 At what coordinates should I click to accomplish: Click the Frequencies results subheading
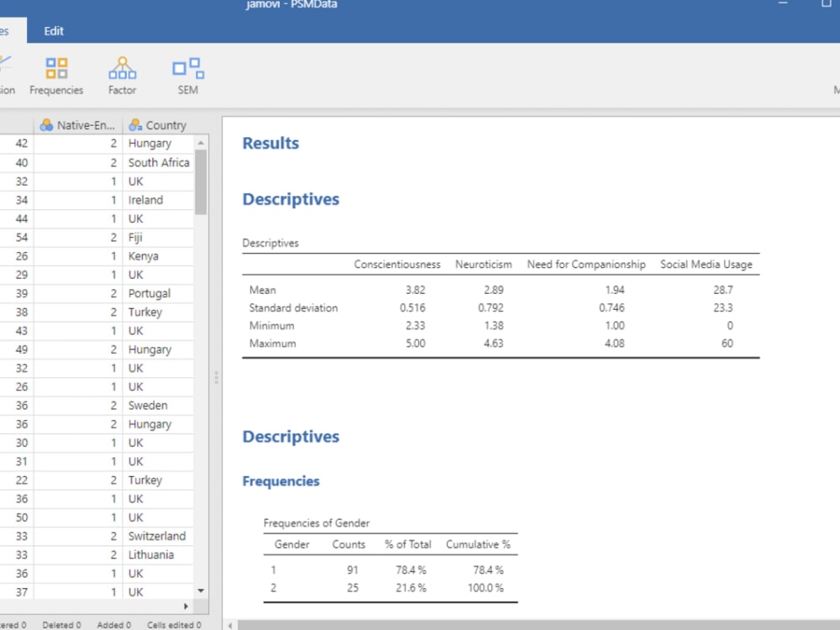coord(281,481)
